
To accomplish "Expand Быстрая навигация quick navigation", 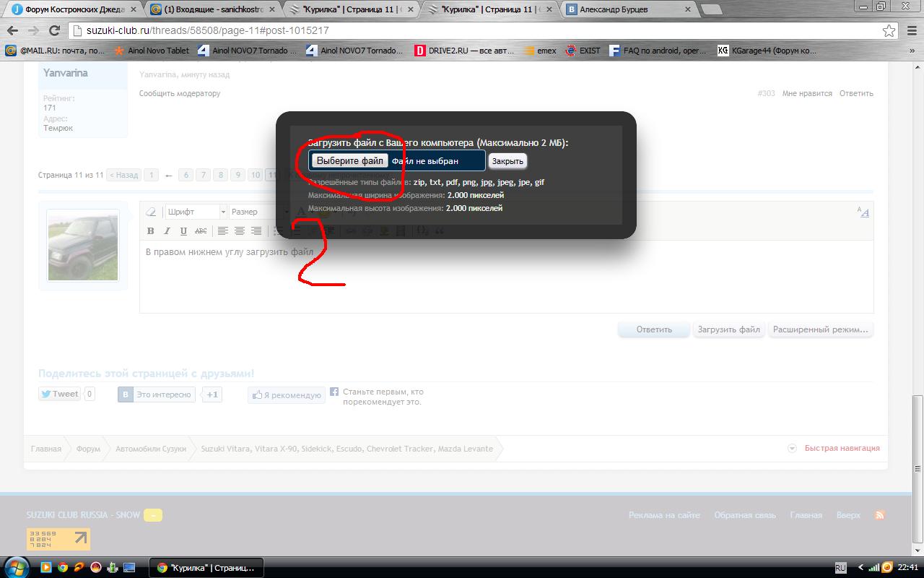I will coord(834,448).
